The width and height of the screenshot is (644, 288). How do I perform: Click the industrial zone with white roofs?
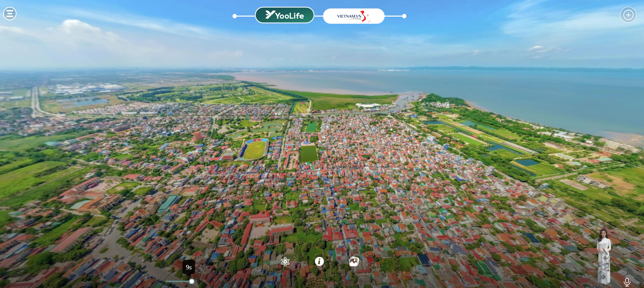coord(88,89)
